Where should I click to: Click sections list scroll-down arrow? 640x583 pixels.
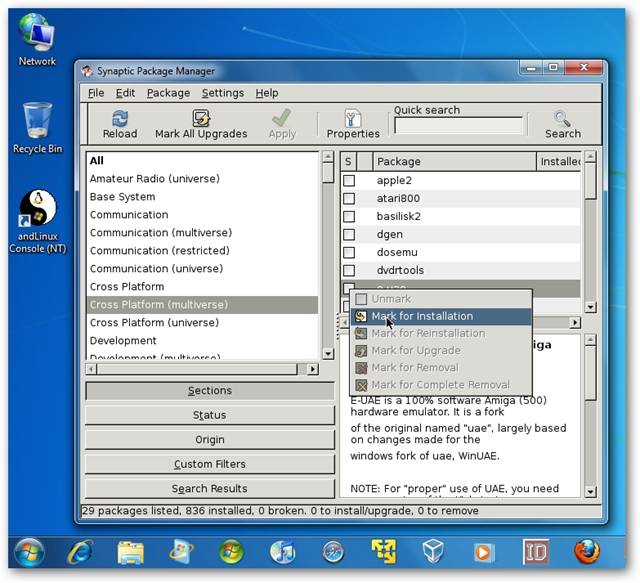[x=328, y=354]
